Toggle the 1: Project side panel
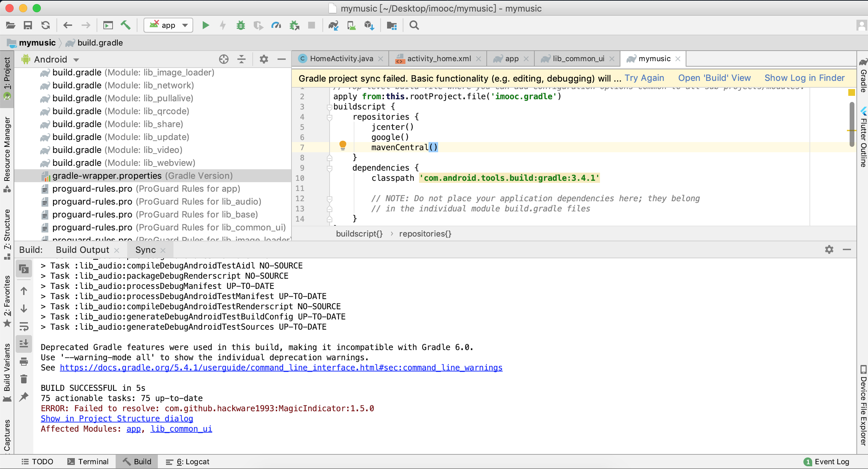Screen dimensions: 868x469 [7, 79]
